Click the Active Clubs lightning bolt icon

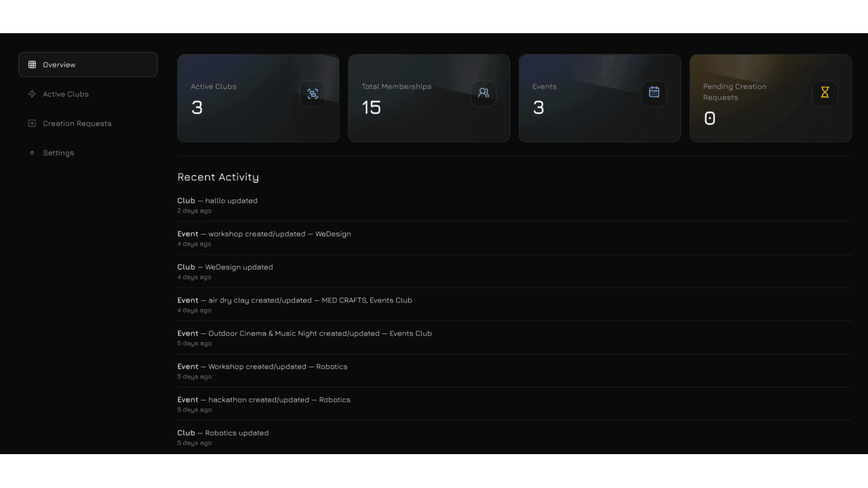pyautogui.click(x=32, y=94)
